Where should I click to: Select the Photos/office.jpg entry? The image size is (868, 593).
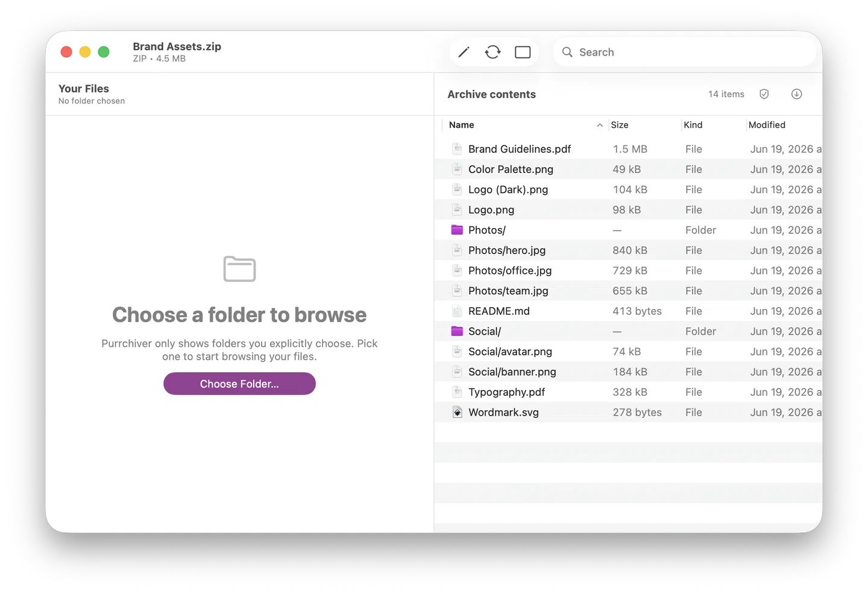[510, 270]
